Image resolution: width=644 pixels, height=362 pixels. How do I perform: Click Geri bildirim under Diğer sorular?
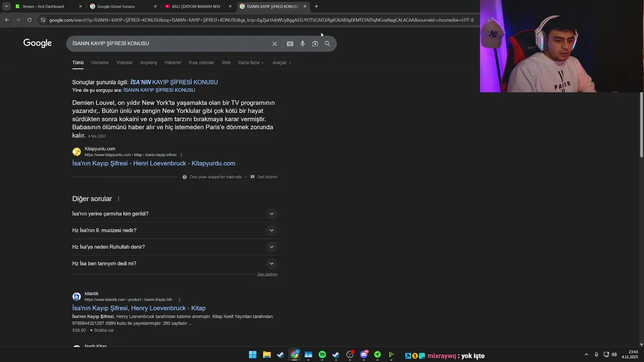coord(267,275)
